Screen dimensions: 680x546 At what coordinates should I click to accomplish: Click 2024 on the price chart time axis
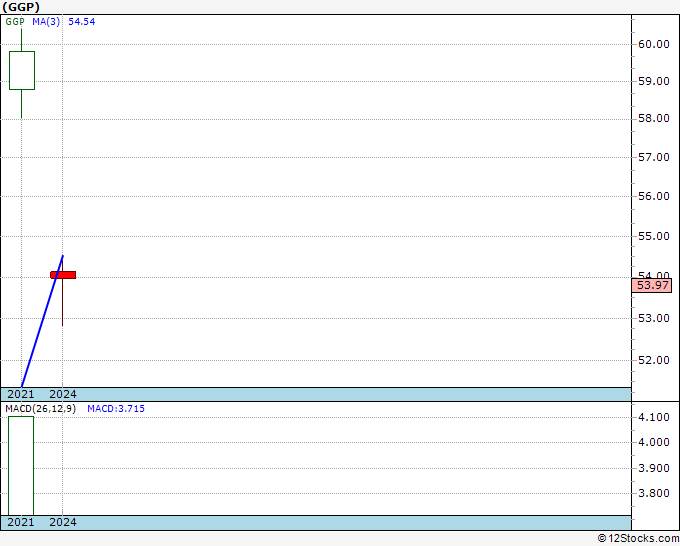[63, 394]
